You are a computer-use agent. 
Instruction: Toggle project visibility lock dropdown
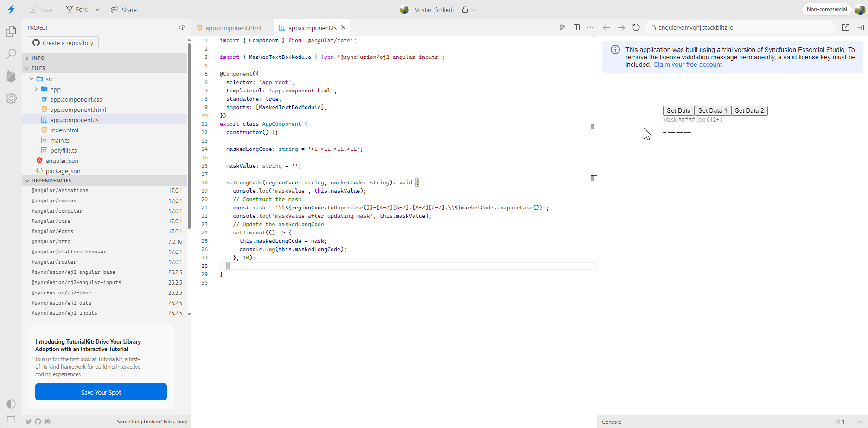point(468,10)
